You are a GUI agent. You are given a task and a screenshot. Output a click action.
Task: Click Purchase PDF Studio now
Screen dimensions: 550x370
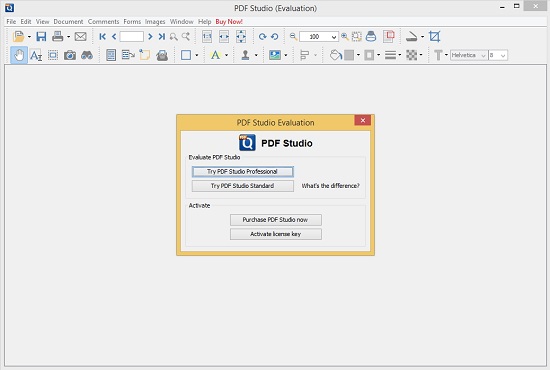(x=276, y=220)
